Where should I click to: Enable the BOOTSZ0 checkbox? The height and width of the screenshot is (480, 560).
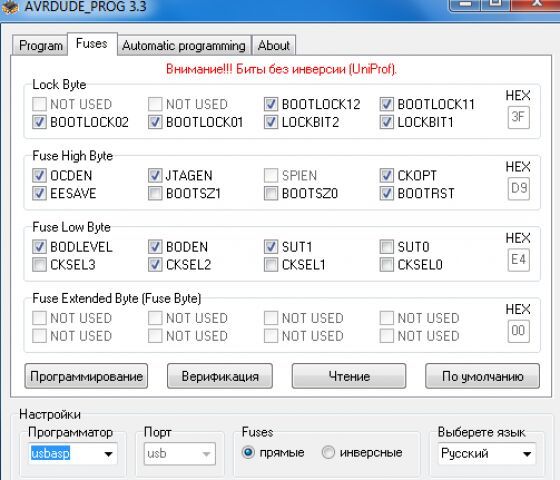(x=271, y=193)
